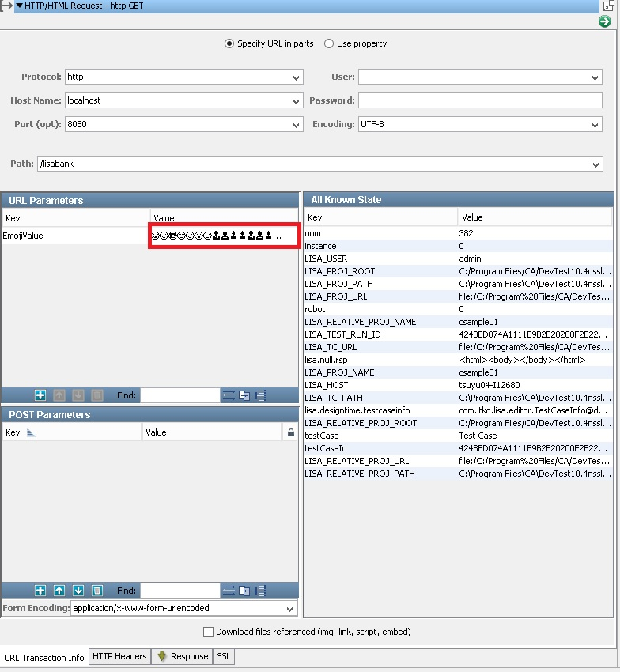Enable 'Download files referenced' checkbox
Viewport: 620px width, 672px height.
coord(209,632)
